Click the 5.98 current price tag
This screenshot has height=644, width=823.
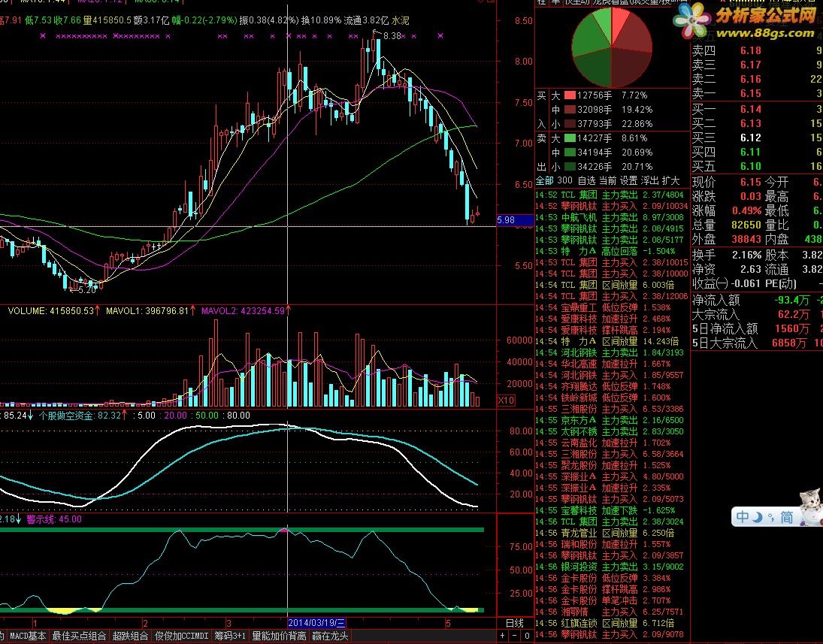pyautogui.click(x=514, y=220)
